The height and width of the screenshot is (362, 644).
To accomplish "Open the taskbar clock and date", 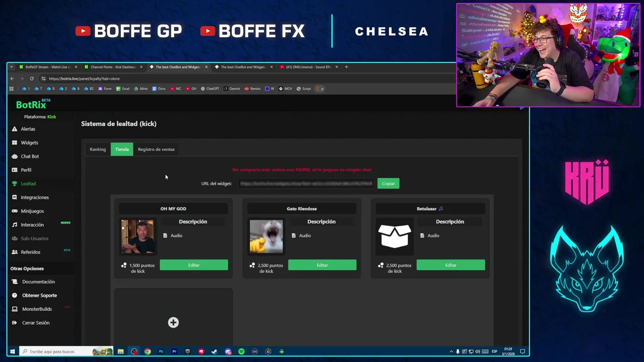I will coord(508,351).
